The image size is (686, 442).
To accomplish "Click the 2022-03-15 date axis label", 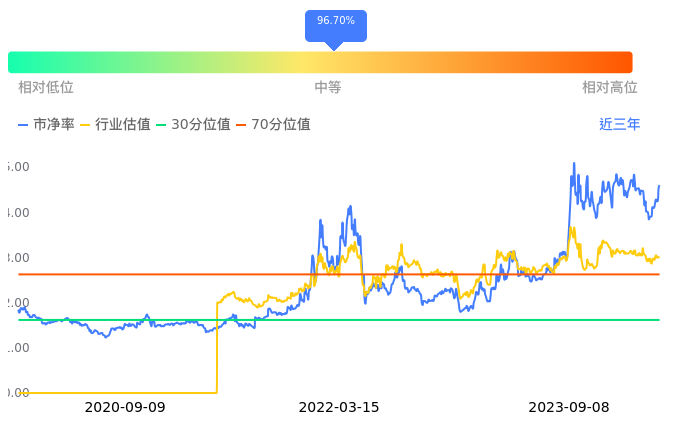I will tap(339, 407).
